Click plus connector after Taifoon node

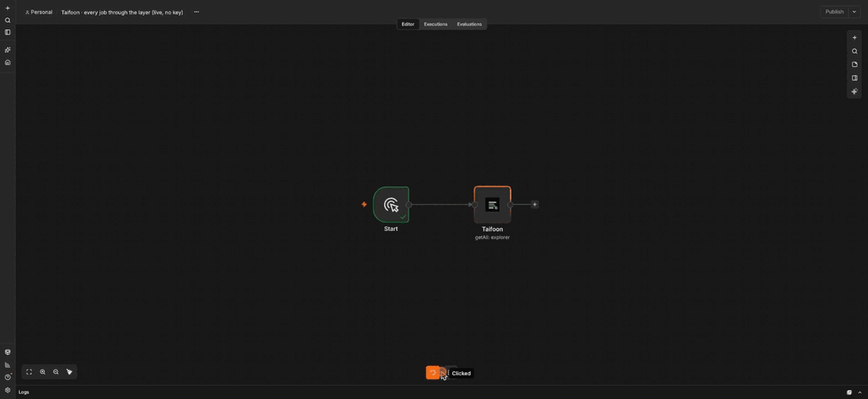click(x=535, y=205)
